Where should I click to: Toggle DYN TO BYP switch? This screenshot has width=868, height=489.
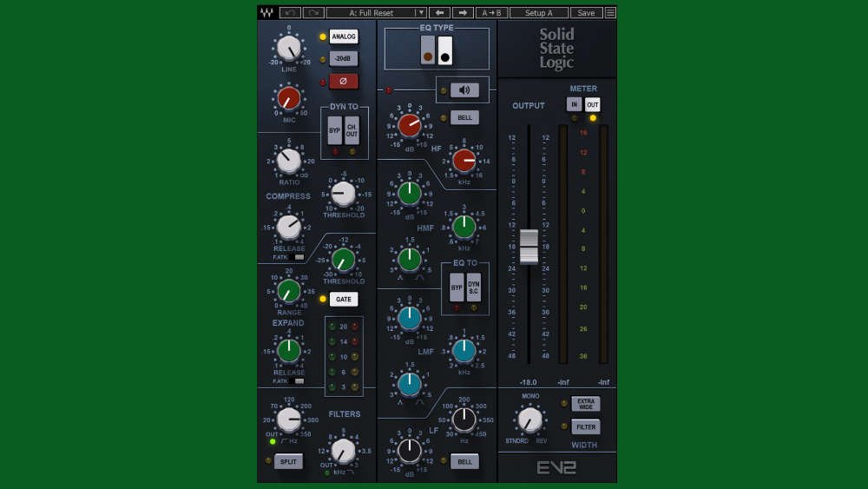(335, 130)
